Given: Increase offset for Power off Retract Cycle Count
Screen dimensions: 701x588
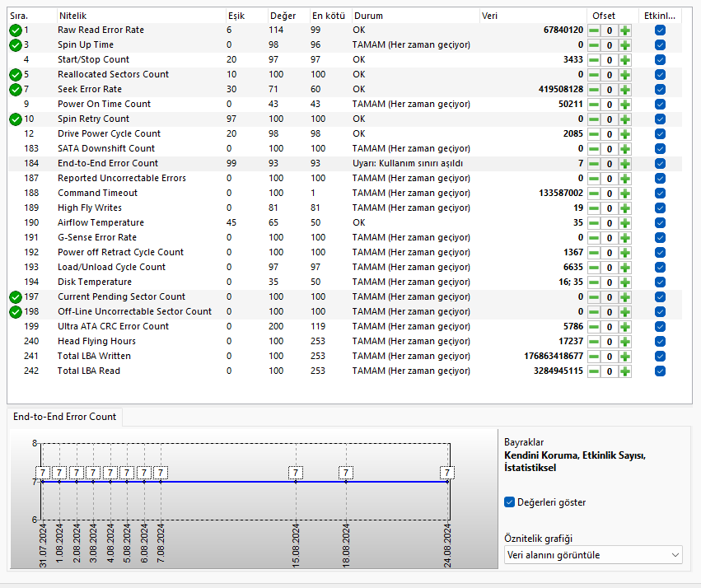Looking at the screenshot, I should coord(625,253).
